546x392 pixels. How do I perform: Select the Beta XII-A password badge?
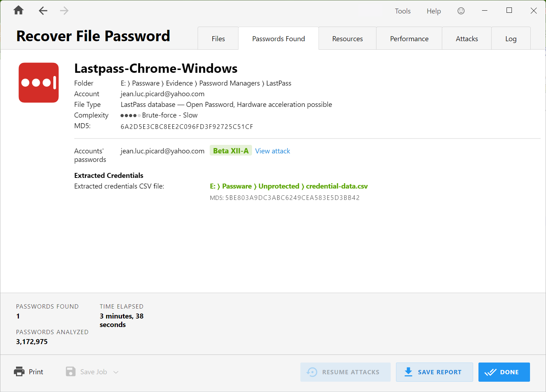pos(231,150)
